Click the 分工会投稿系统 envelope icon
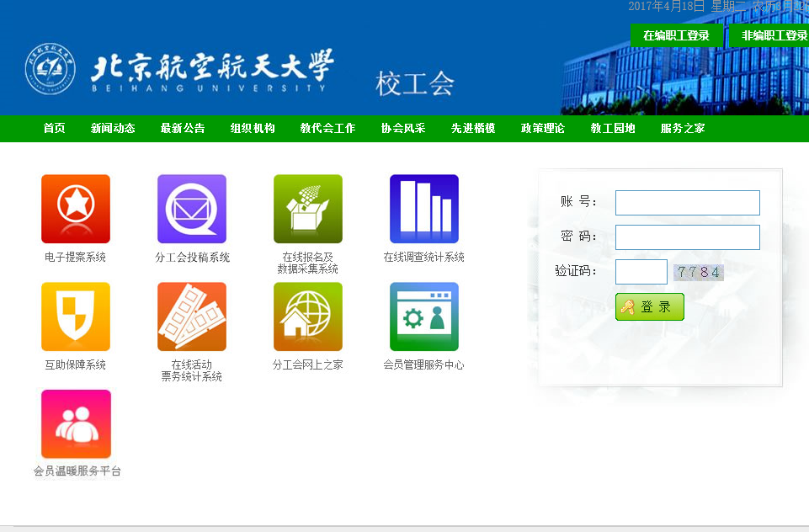Viewport: 809px width, 532px height. coord(192,209)
